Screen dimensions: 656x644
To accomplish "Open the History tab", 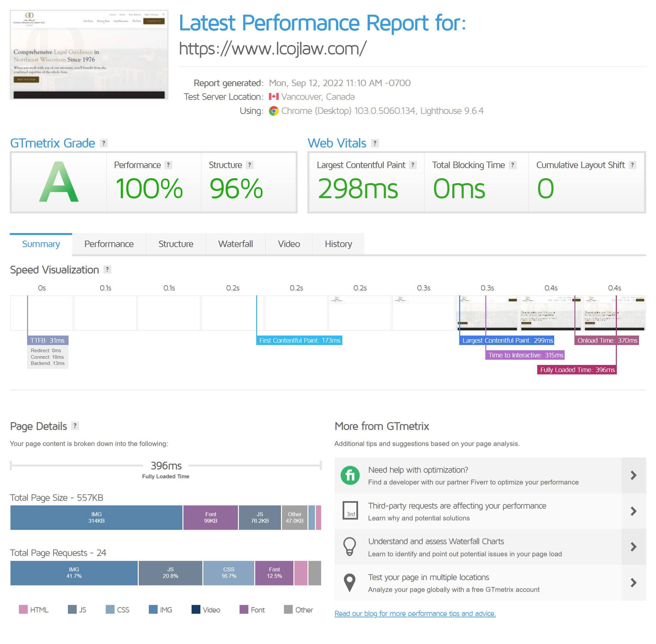I will pos(338,244).
